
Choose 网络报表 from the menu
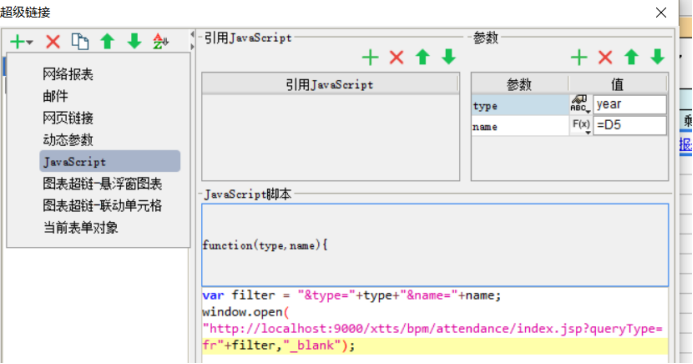(68, 74)
